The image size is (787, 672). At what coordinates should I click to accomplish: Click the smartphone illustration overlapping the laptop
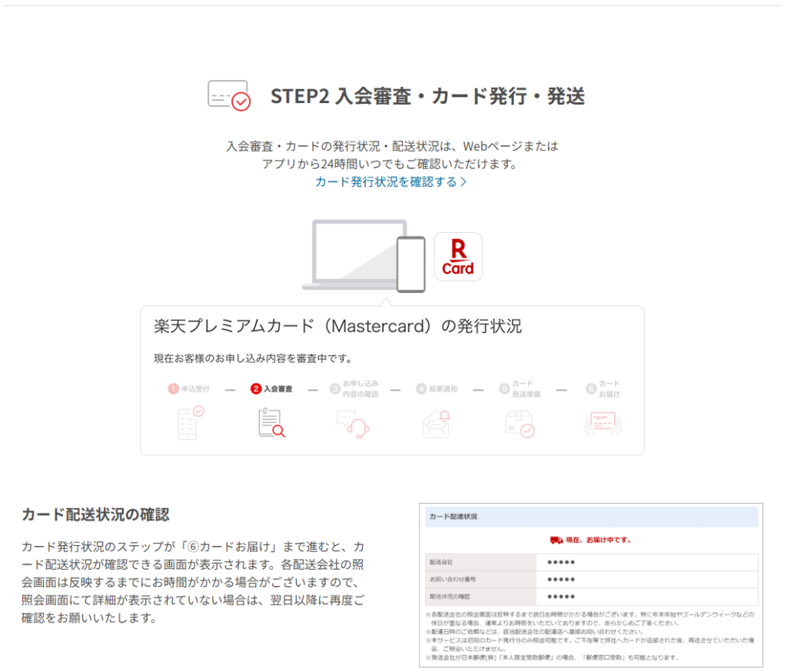pyautogui.click(x=411, y=264)
